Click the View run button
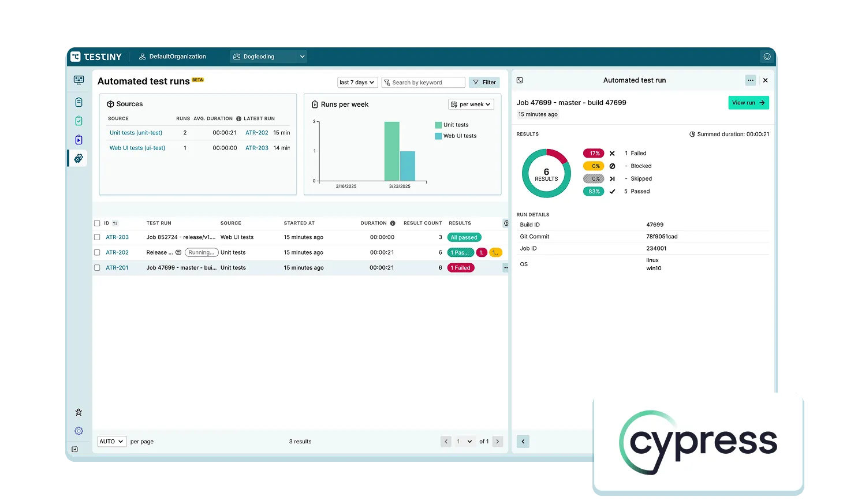This screenshot has width=843, height=504. coord(748,103)
